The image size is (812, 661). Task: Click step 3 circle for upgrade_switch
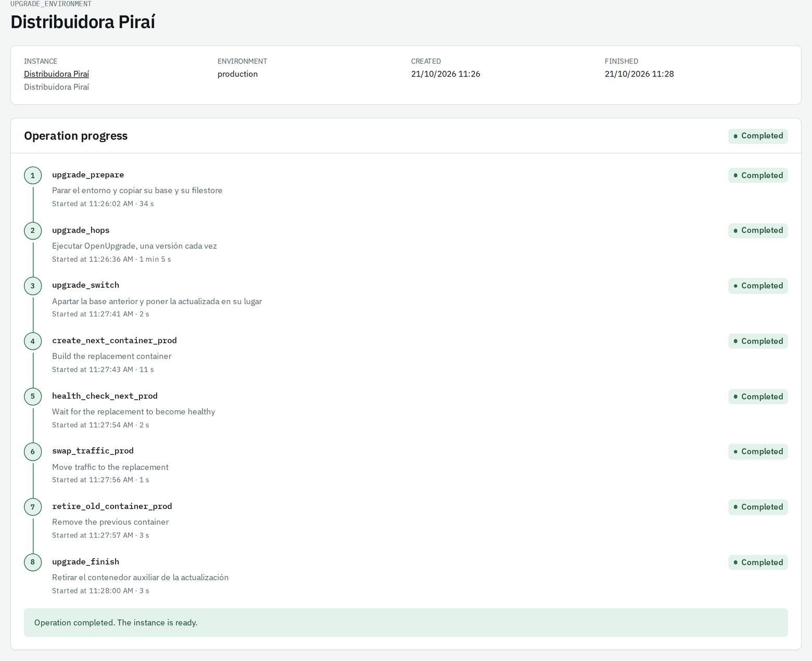click(x=33, y=286)
